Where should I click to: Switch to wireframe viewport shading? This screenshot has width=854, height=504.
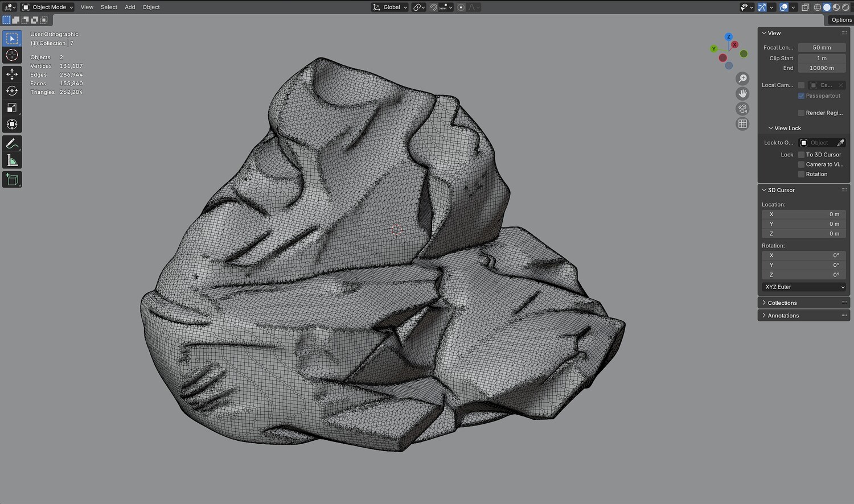click(818, 7)
